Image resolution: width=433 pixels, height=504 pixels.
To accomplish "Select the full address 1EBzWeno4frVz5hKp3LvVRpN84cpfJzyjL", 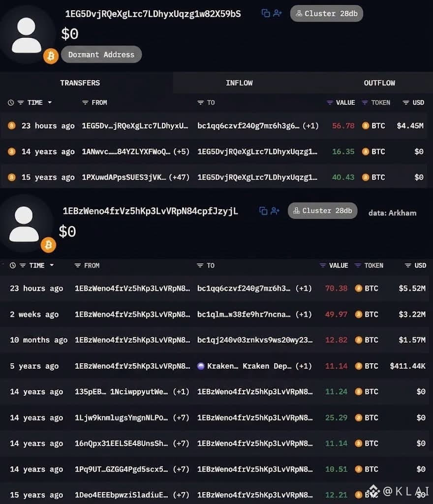I will click(151, 211).
